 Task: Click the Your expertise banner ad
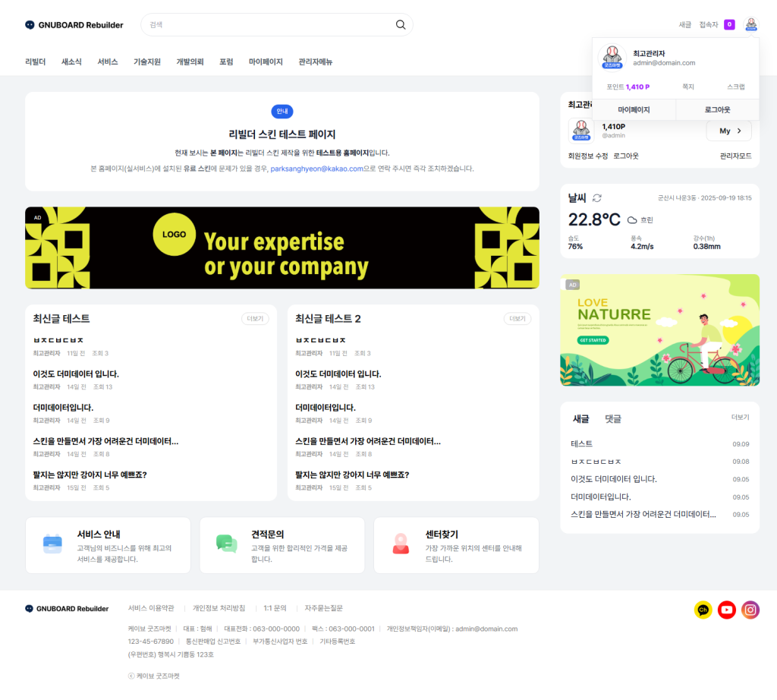[282, 248]
